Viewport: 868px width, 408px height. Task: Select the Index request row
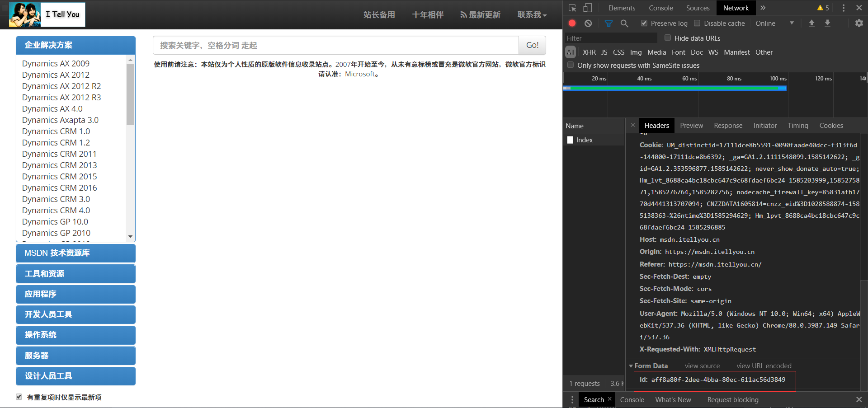coord(594,140)
